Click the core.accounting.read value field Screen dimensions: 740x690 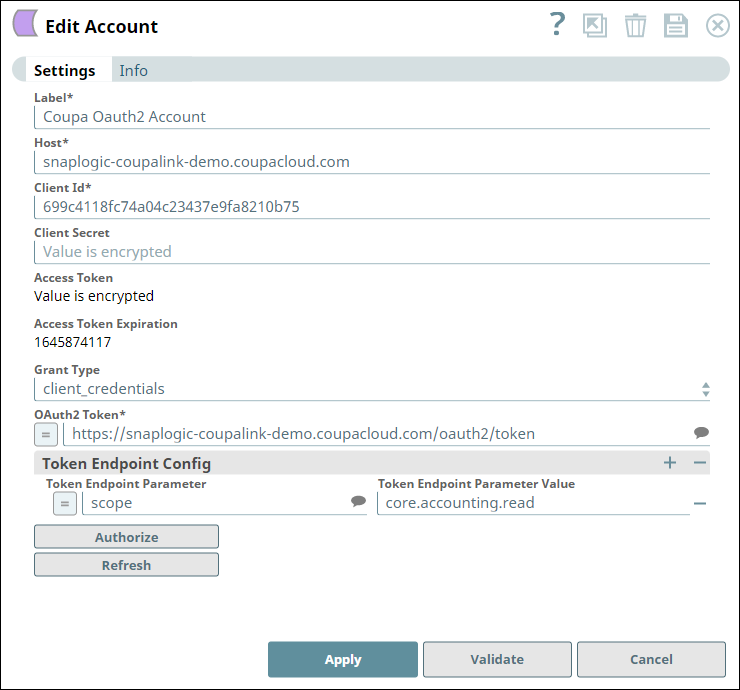pyautogui.click(x=533, y=503)
